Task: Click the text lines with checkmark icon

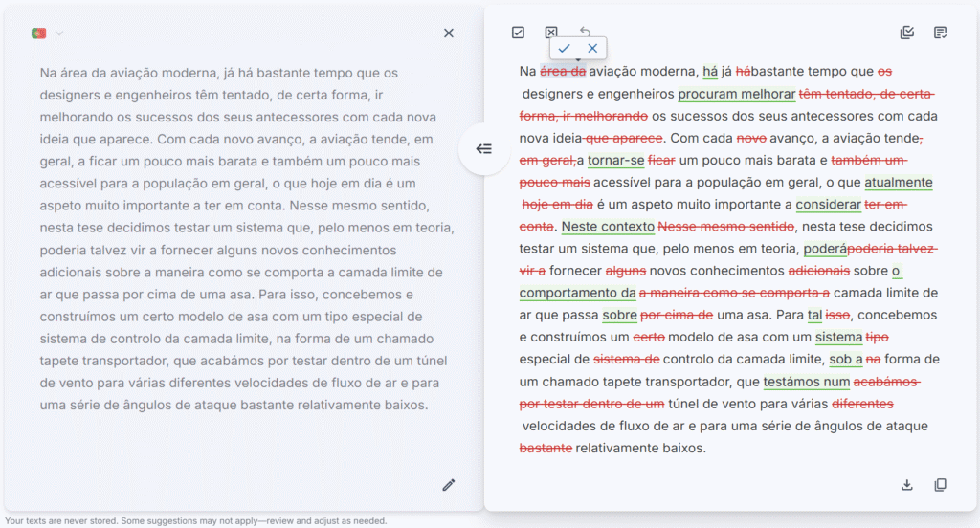Action: [x=941, y=33]
